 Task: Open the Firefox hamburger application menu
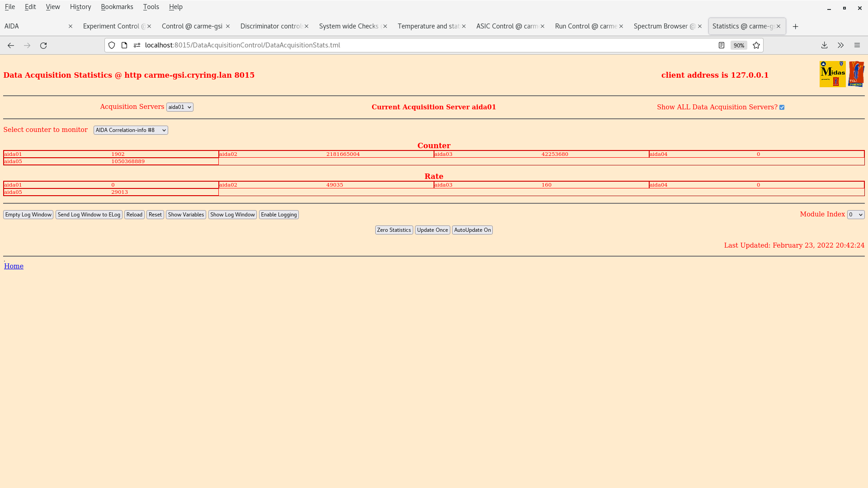click(x=857, y=45)
